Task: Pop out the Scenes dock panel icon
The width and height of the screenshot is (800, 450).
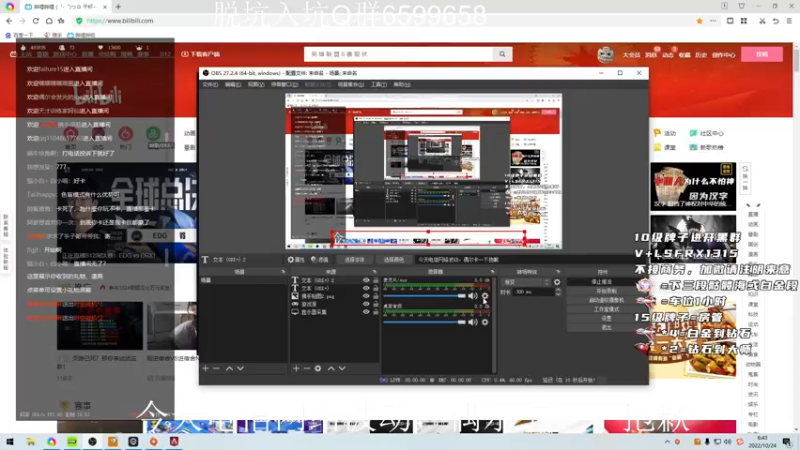Action: pyautogui.click(x=283, y=272)
